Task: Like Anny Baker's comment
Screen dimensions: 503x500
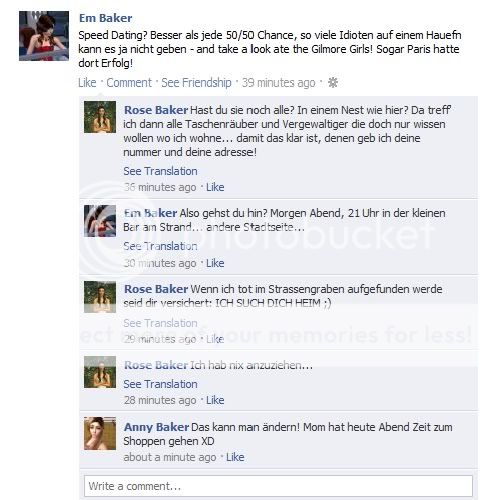Action: [235, 457]
